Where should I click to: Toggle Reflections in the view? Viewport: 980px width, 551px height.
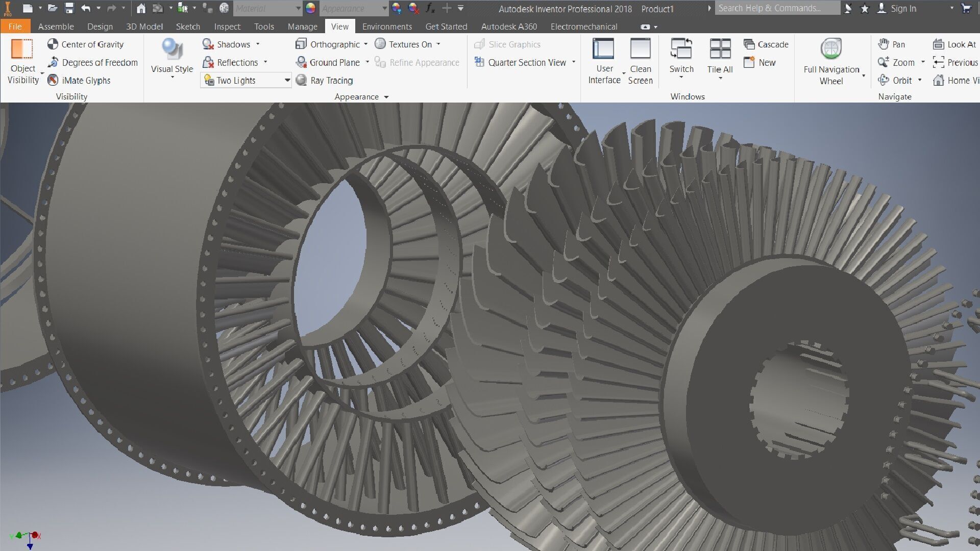230,62
